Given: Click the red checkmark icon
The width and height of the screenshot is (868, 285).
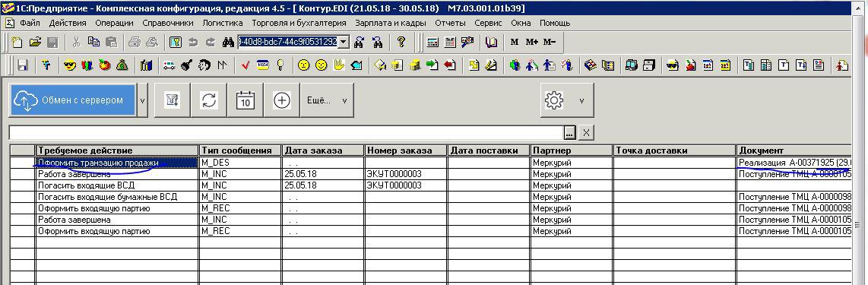Looking at the screenshot, I should (246, 65).
